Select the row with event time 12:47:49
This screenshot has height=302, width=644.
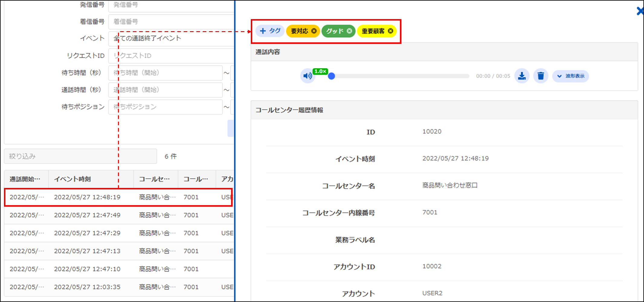(87, 215)
